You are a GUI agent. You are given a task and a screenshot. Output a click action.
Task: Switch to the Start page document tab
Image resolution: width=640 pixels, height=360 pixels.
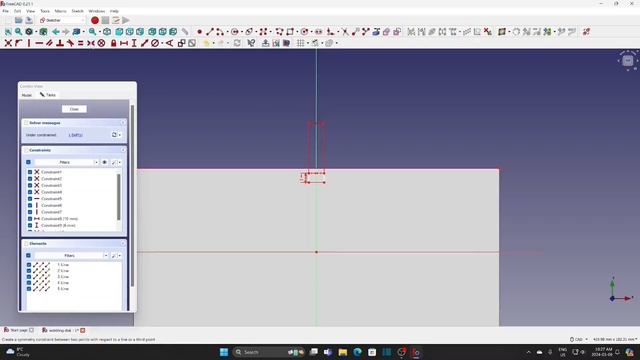(19, 330)
